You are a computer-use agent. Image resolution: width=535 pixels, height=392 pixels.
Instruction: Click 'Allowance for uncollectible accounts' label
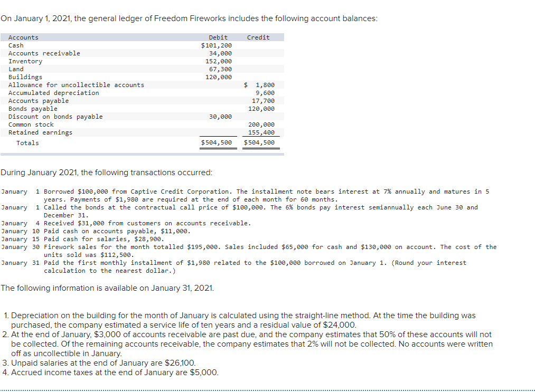pos(77,85)
